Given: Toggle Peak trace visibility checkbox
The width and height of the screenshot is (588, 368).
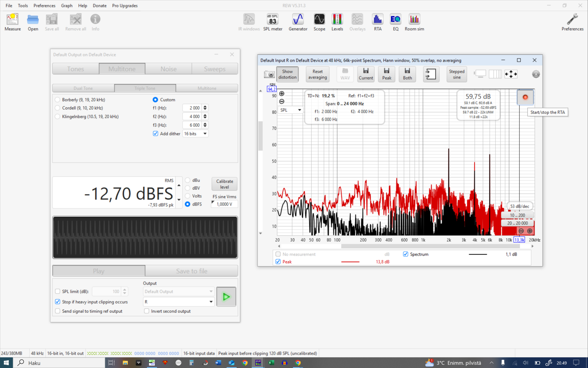Looking at the screenshot, I should [x=278, y=262].
